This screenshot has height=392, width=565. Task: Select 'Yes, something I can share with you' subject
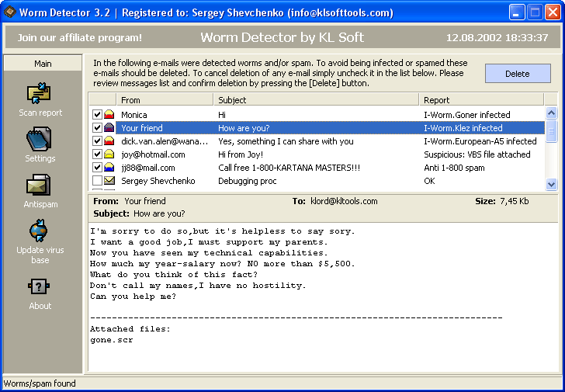click(286, 141)
